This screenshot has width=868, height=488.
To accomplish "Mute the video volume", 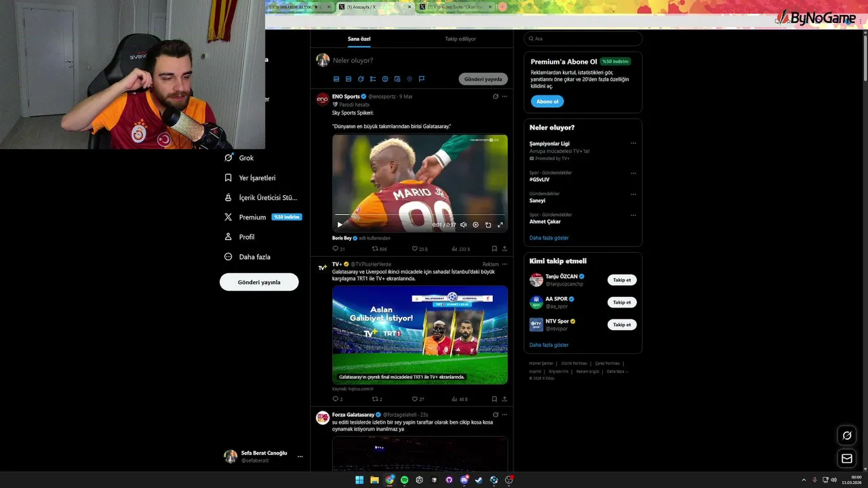I will tap(463, 225).
